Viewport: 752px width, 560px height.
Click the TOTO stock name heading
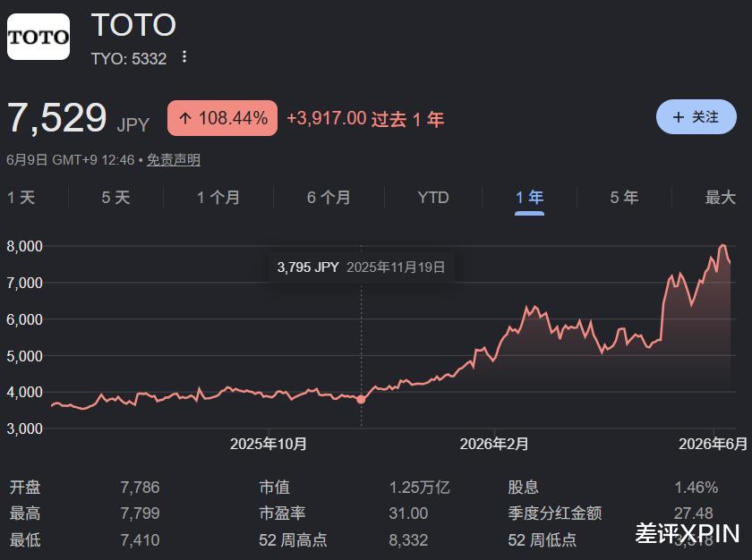(x=133, y=25)
